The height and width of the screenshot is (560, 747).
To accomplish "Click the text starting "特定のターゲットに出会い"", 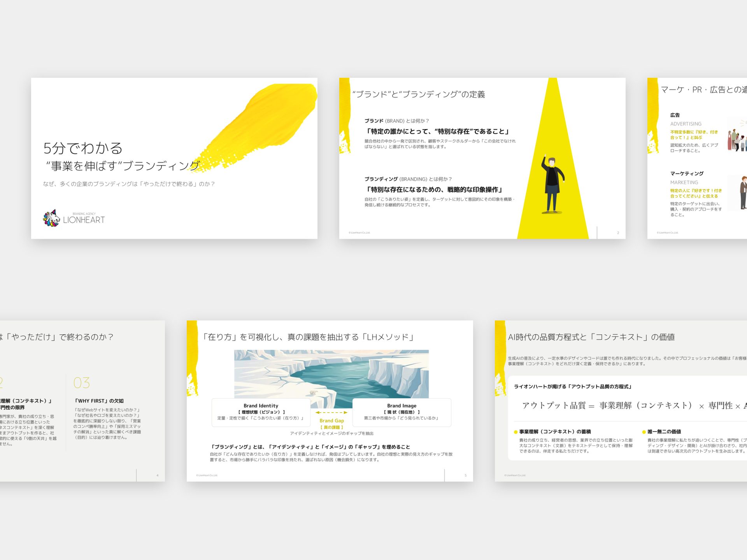I will coord(696,209).
